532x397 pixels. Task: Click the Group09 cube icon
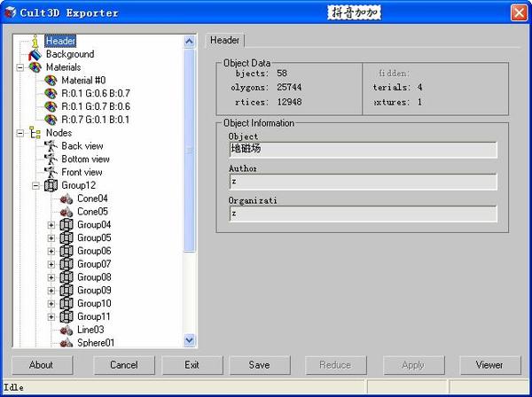click(66, 291)
